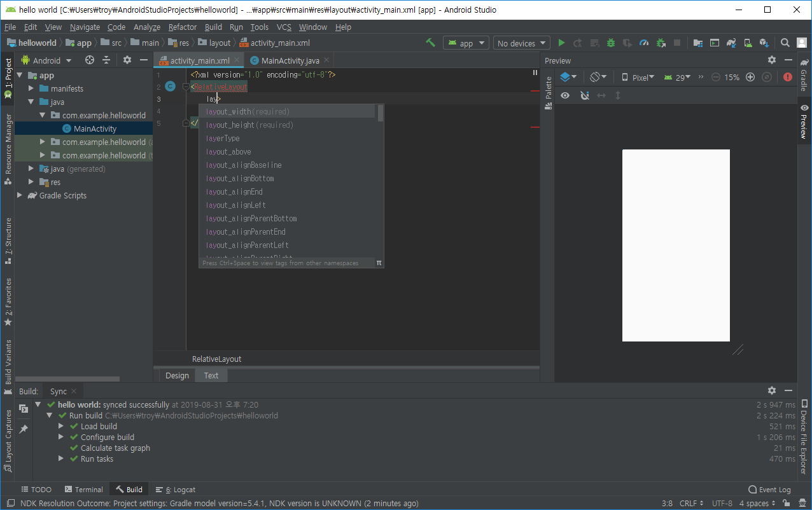Image resolution: width=812 pixels, height=510 pixels.
Task: Open the SDK Manager icon
Action: point(764,43)
